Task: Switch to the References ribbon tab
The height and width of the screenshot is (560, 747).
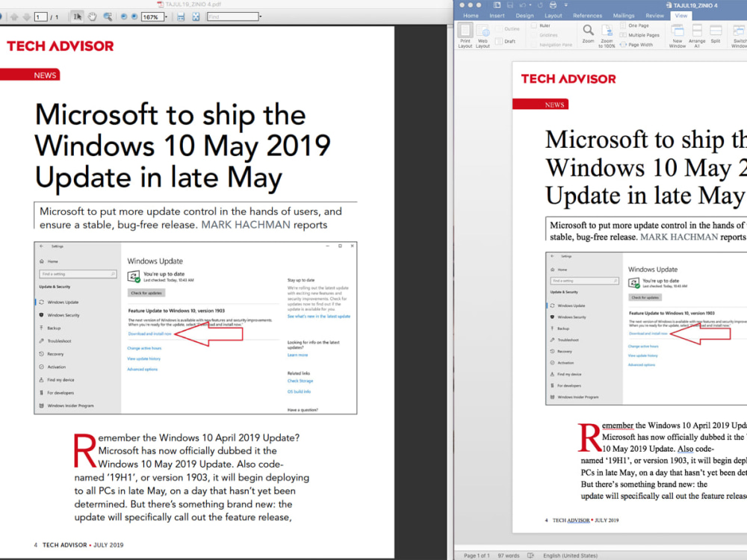Action: [587, 16]
